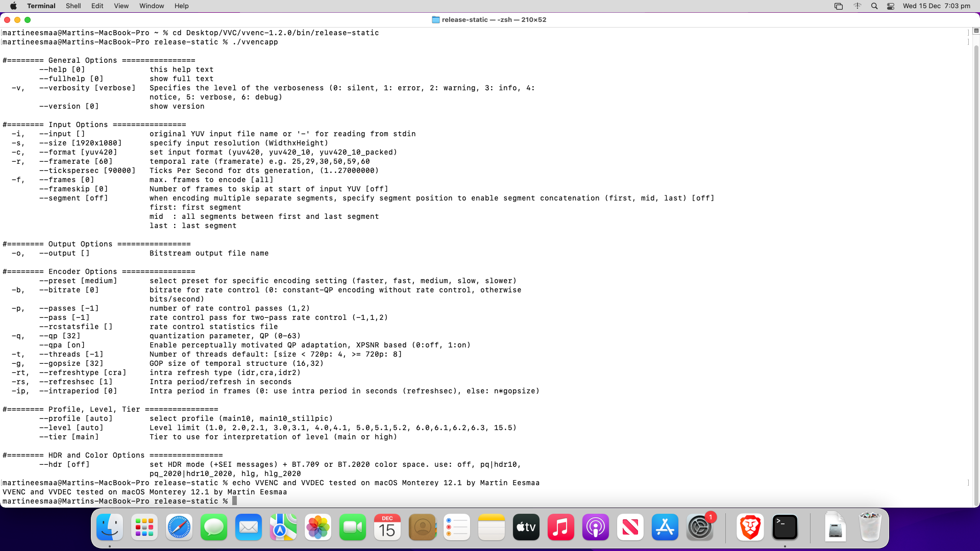
Task: Click the '--framerate [60]' option text
Action: point(76,162)
